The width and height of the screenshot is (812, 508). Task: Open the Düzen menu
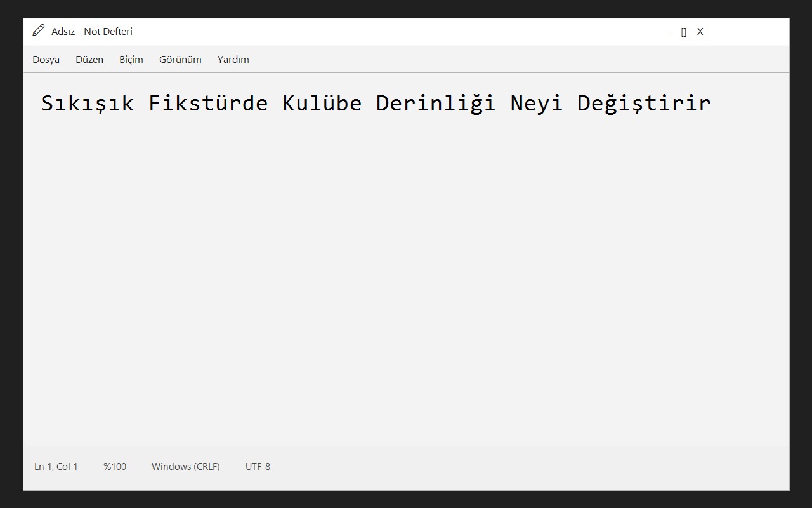tap(89, 60)
